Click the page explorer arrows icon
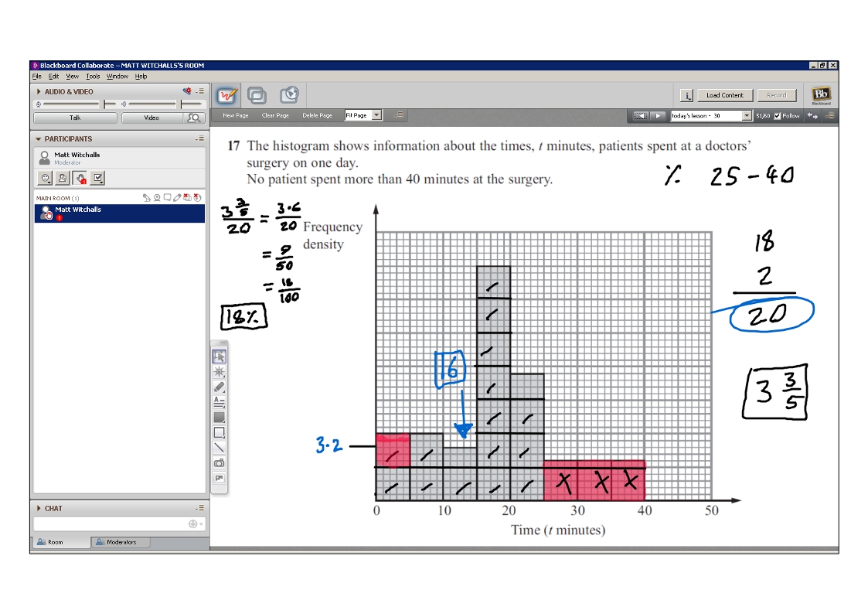Screen dimensions: 868x614 [812, 116]
